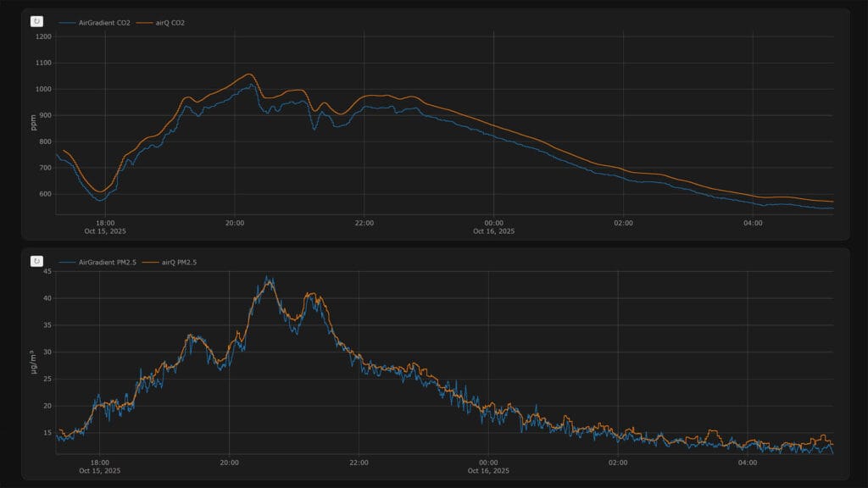Image resolution: width=868 pixels, height=488 pixels.
Task: Click the PM2.5 peak near 44 µg/m³
Action: pyautogui.click(x=269, y=277)
